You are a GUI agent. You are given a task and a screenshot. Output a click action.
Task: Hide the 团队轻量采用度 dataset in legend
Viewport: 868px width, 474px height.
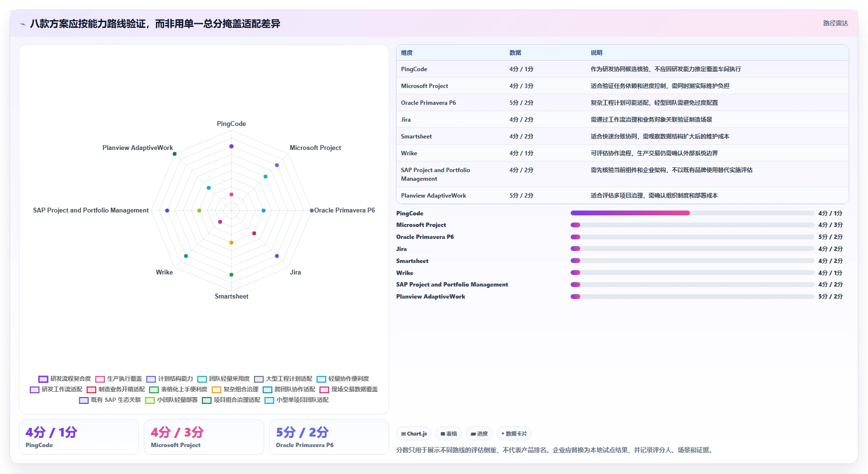(x=224, y=379)
